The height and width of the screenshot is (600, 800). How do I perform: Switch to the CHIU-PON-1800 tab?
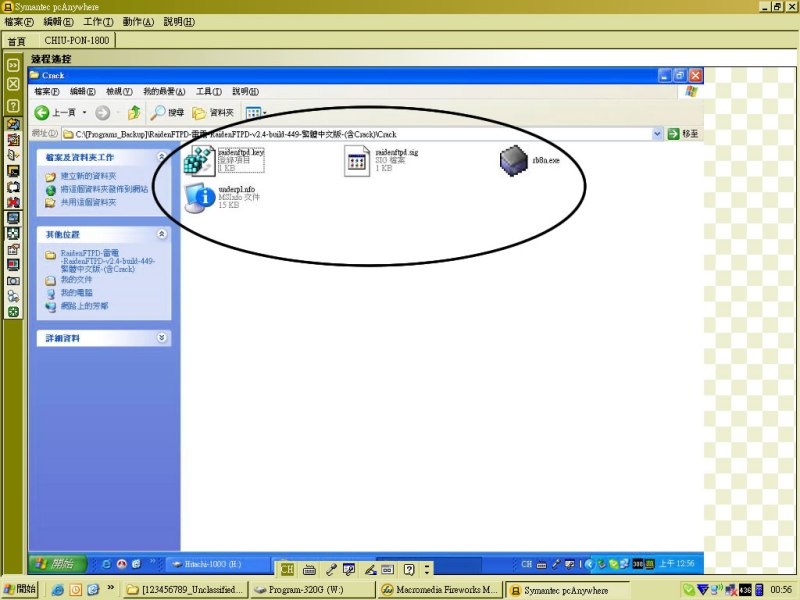[77, 40]
